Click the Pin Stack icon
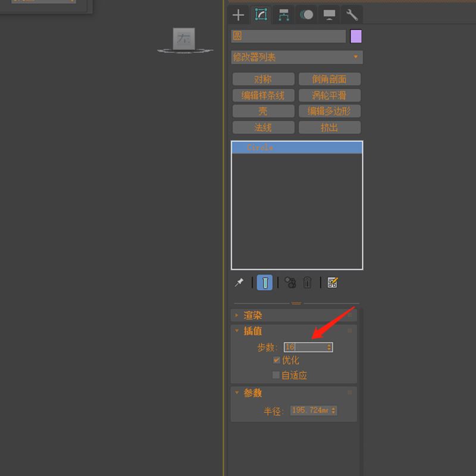This screenshot has height=476, width=476. point(239,283)
